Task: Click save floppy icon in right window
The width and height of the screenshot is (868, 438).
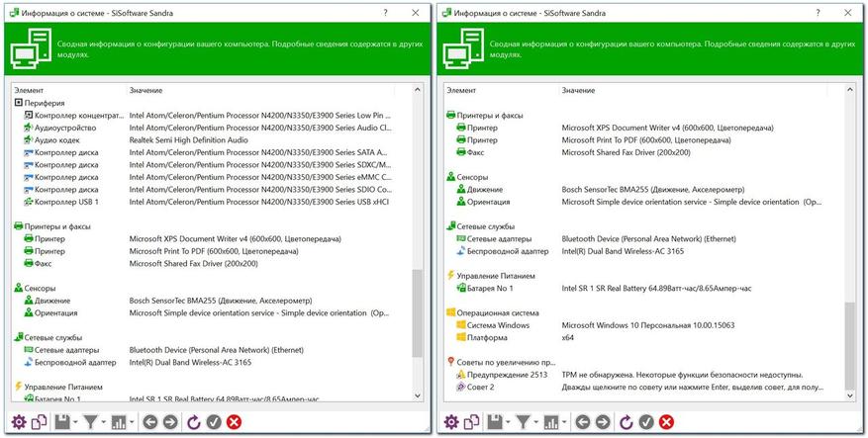Action: point(494,422)
